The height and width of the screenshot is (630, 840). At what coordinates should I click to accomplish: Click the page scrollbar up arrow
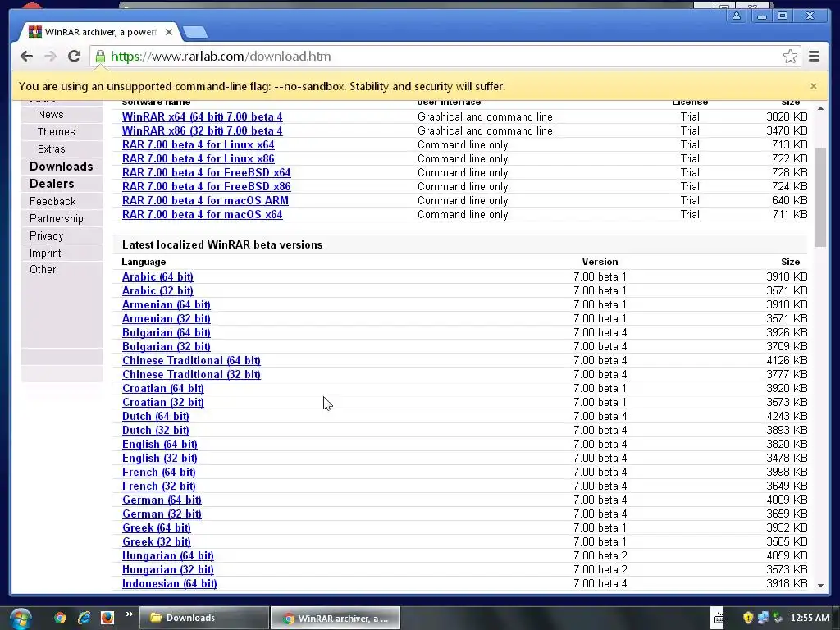click(820, 109)
